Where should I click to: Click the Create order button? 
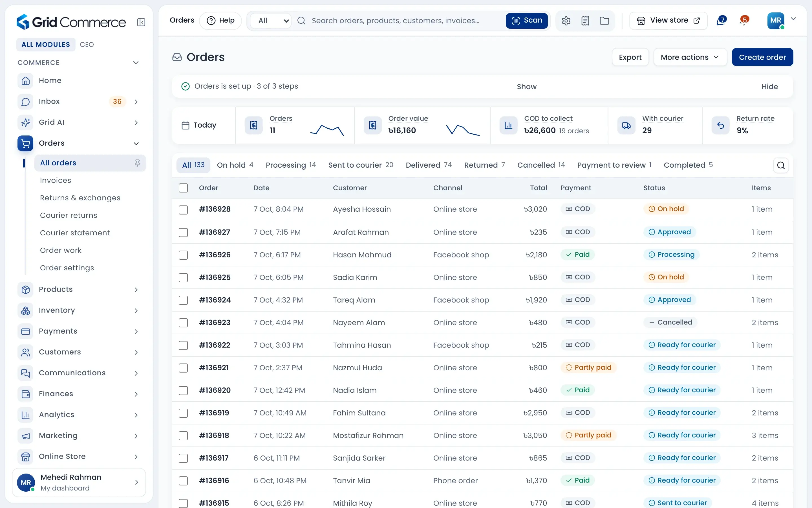(762, 57)
